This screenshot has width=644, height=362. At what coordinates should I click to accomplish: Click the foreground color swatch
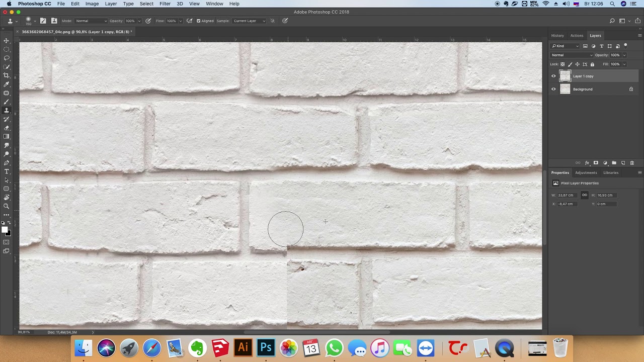coord(5,230)
